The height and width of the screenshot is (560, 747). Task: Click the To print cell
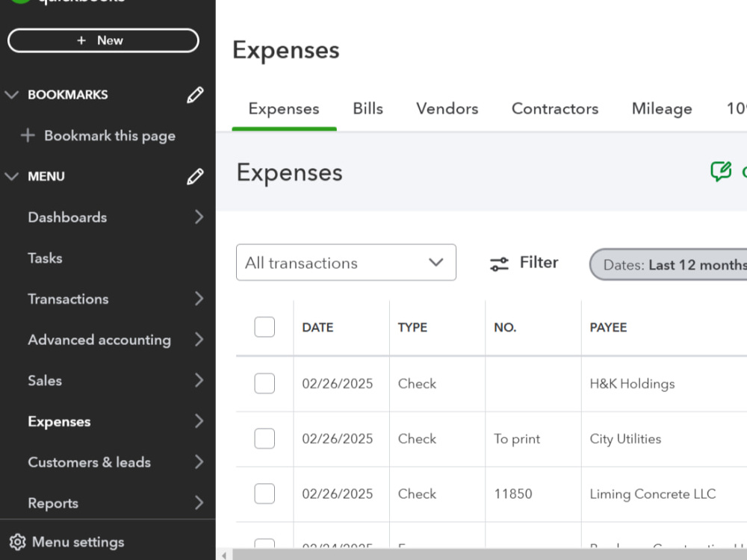click(517, 438)
